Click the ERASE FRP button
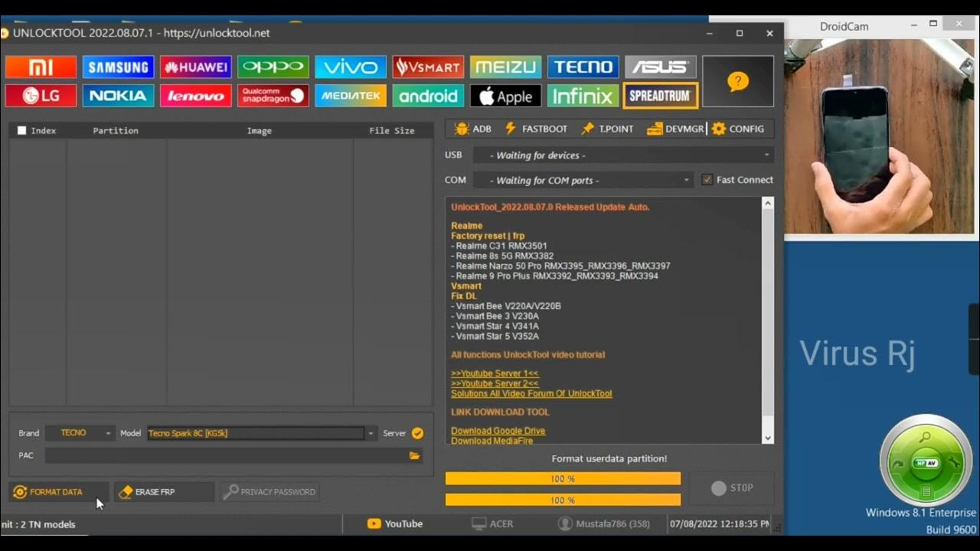The width and height of the screenshot is (980, 551). coord(164,492)
